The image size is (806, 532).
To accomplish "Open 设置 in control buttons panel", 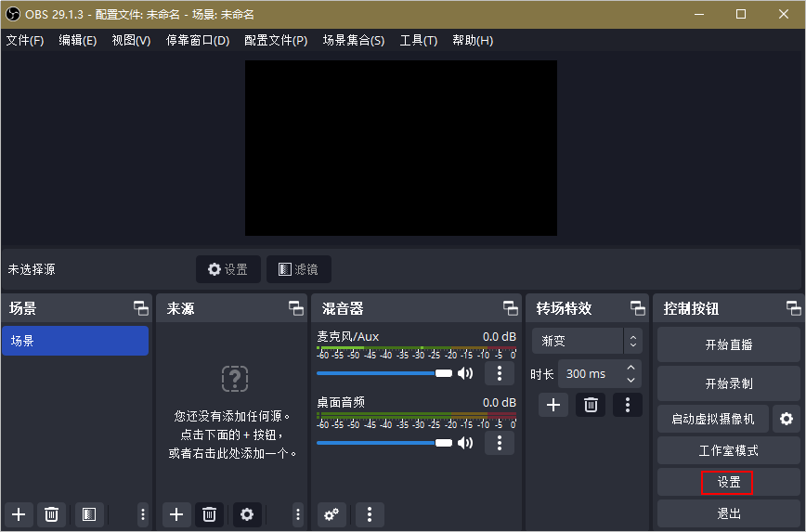I will coord(728,482).
